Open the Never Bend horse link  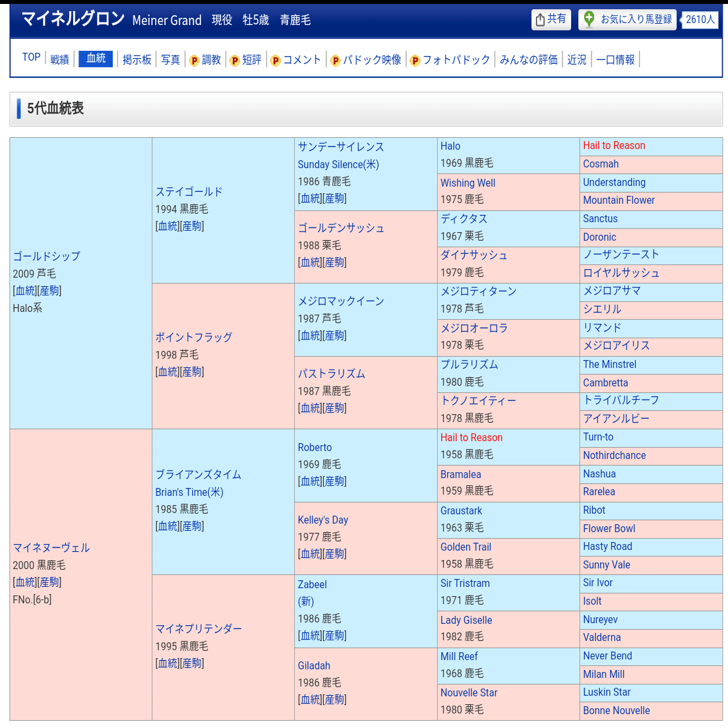[607, 655]
